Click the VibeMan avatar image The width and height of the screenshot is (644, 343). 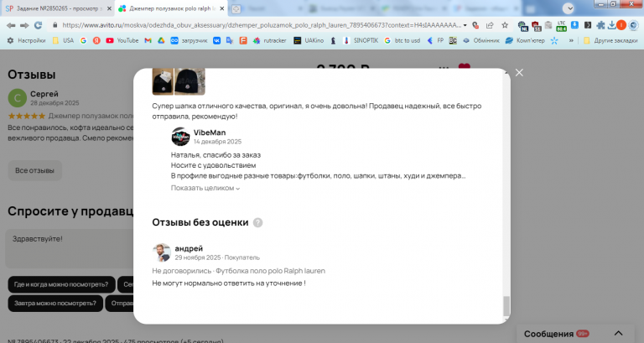(x=180, y=137)
